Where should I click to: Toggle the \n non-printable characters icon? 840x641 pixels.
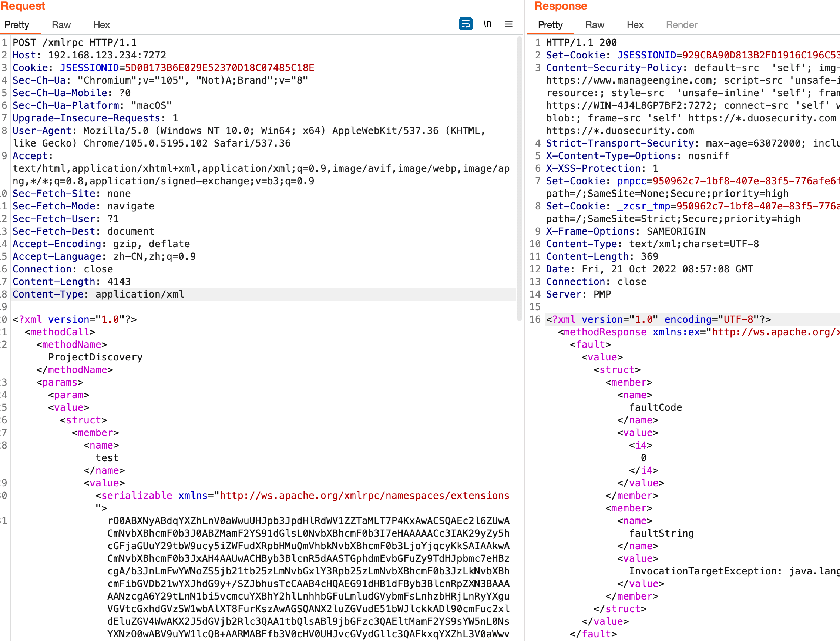[487, 24]
